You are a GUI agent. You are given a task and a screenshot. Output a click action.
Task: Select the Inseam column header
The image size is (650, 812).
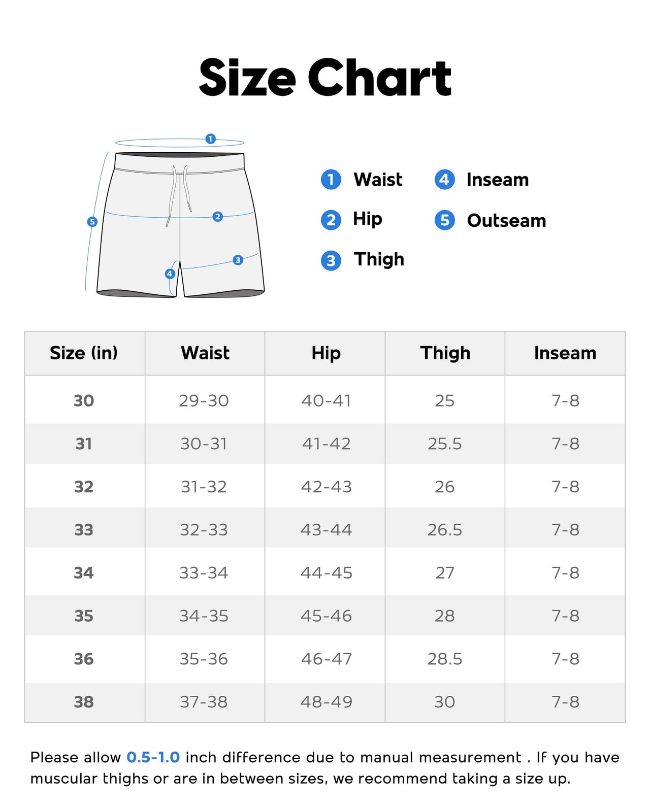coord(565,353)
